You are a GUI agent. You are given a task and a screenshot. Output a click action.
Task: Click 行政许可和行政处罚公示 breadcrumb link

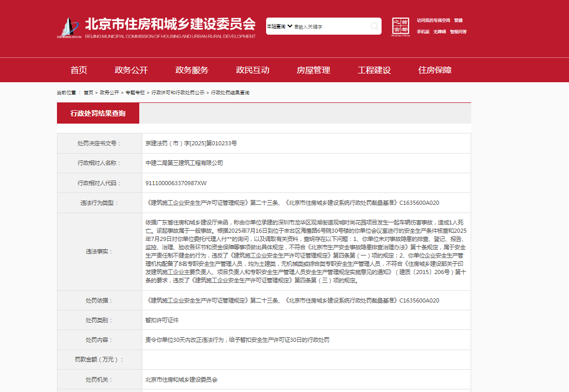click(x=178, y=93)
